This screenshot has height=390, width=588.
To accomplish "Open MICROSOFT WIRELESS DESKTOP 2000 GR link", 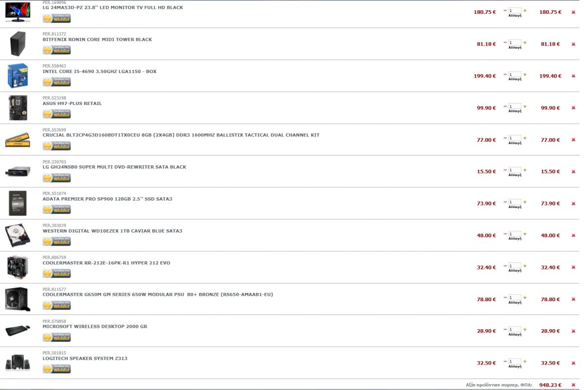I will pos(95,326).
